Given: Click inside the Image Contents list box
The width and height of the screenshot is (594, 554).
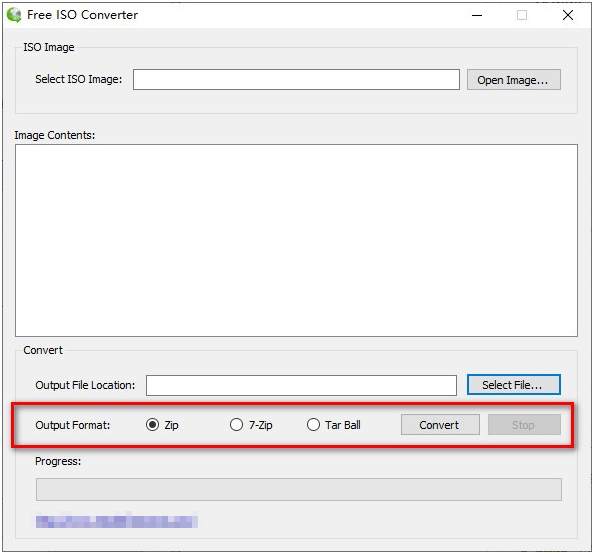Looking at the screenshot, I should [296, 240].
